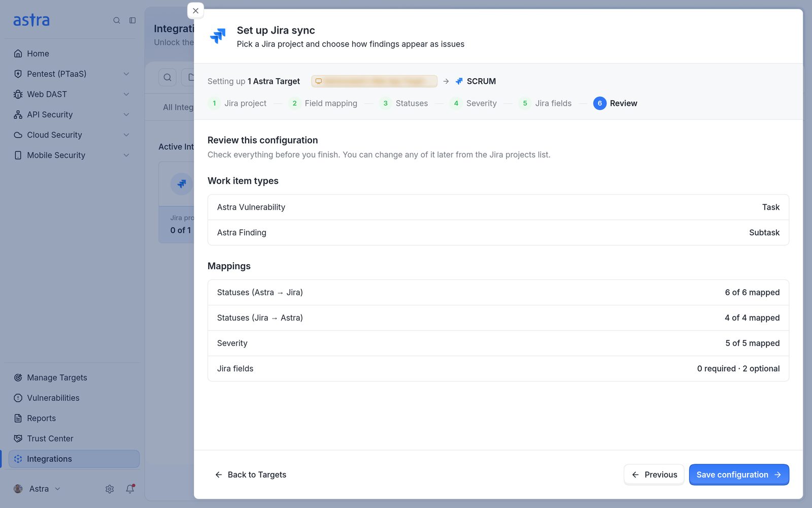Go to step 3 Statuses
812x508 pixels.
pyautogui.click(x=403, y=103)
